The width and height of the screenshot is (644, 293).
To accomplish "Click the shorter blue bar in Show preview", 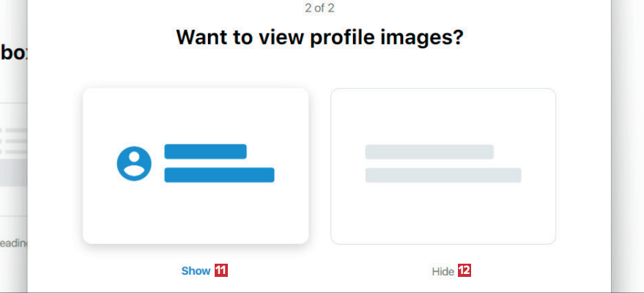I will [205, 152].
